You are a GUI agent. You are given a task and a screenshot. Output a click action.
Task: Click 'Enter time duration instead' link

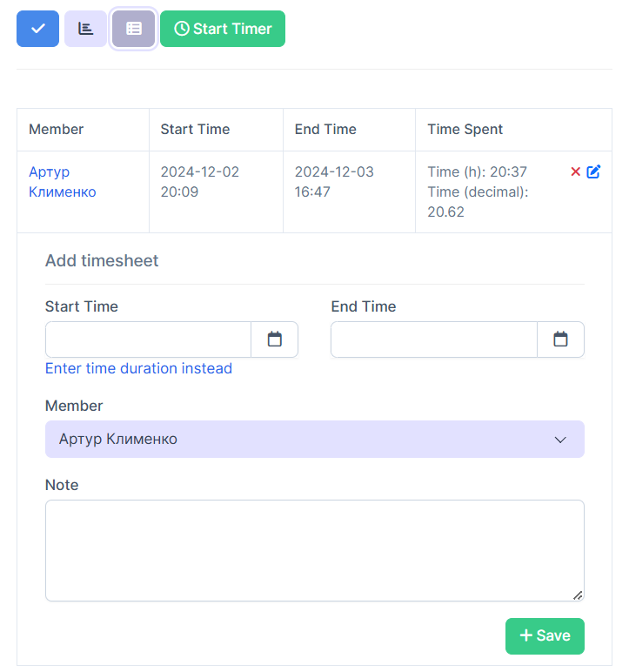point(138,368)
